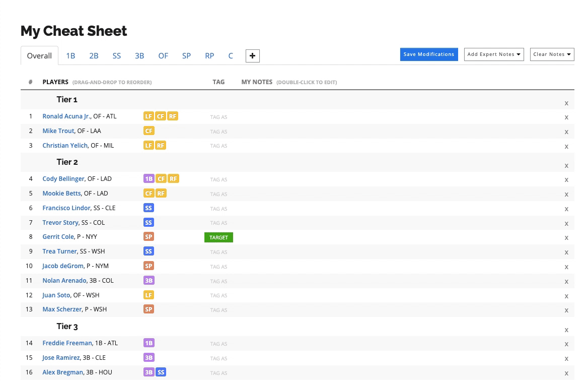Open the Clear Notes dropdown
The image size is (588, 382).
click(552, 54)
